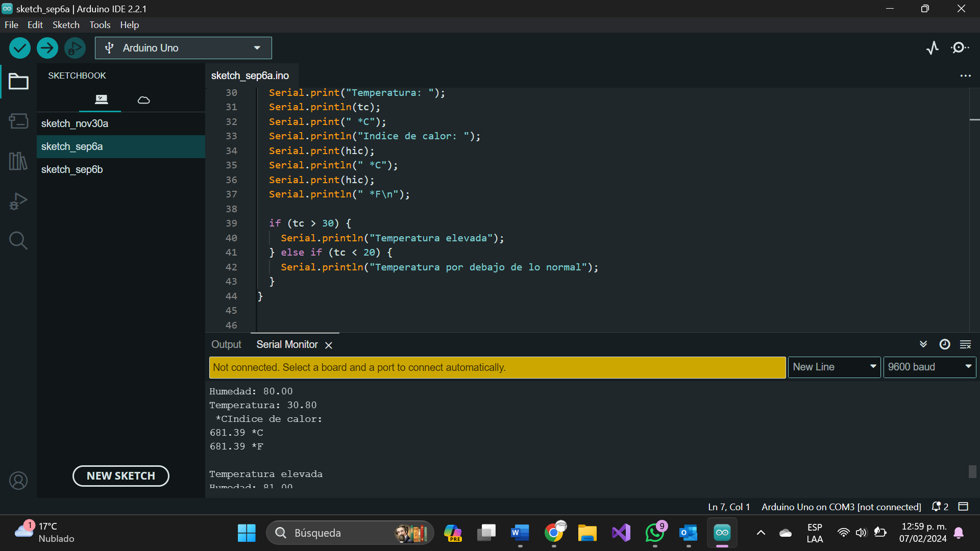The height and width of the screenshot is (551, 980).
Task: Open the Boards Manager sidebar icon
Action: [x=18, y=121]
